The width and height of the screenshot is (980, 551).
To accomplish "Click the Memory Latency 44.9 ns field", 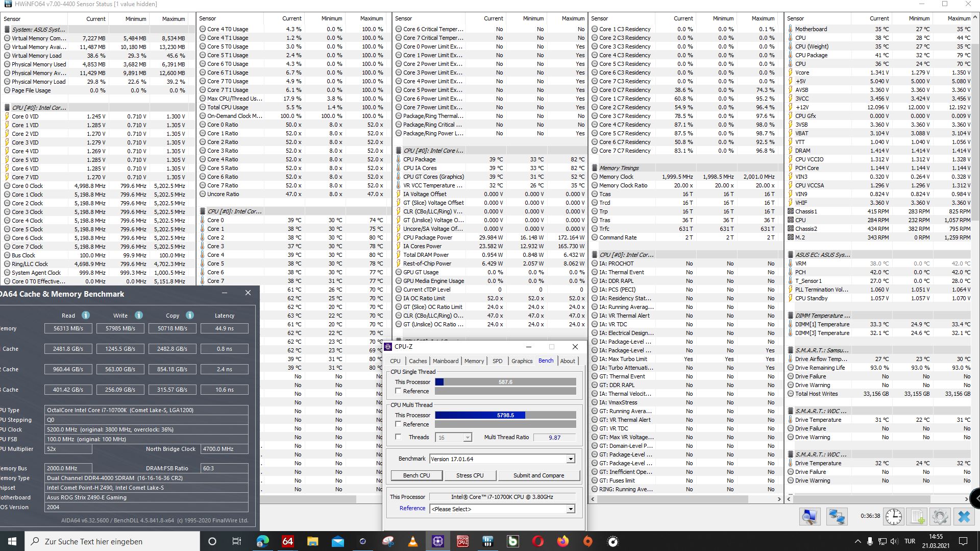I will pos(224,328).
